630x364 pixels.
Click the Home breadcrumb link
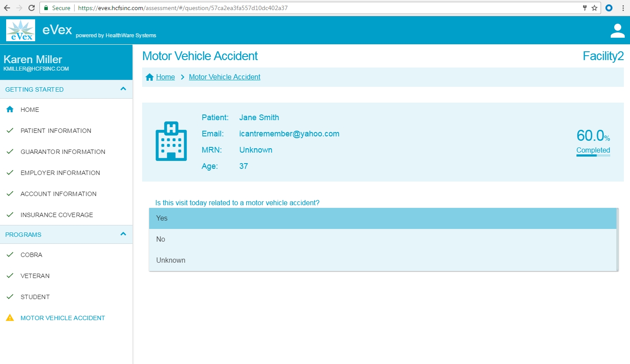[x=165, y=77]
